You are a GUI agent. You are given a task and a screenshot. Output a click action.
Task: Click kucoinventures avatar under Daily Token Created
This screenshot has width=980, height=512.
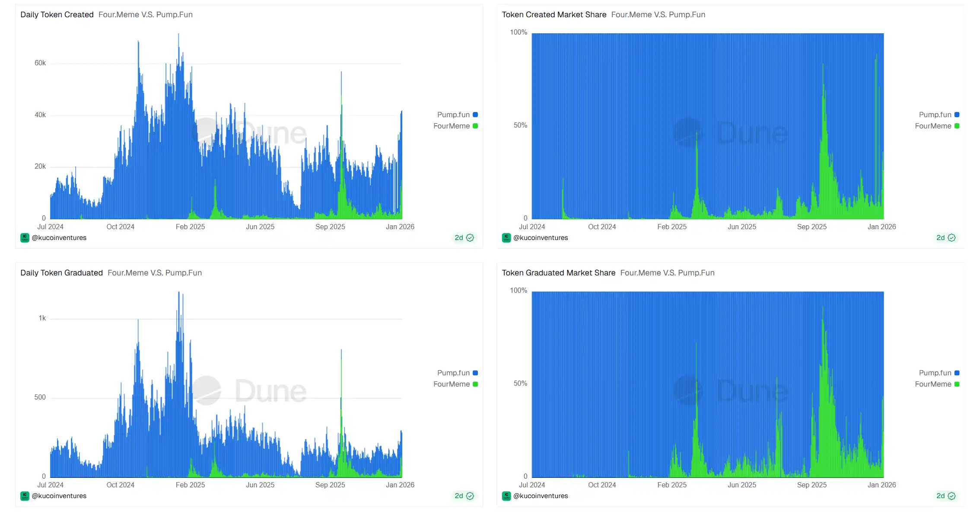pos(25,238)
